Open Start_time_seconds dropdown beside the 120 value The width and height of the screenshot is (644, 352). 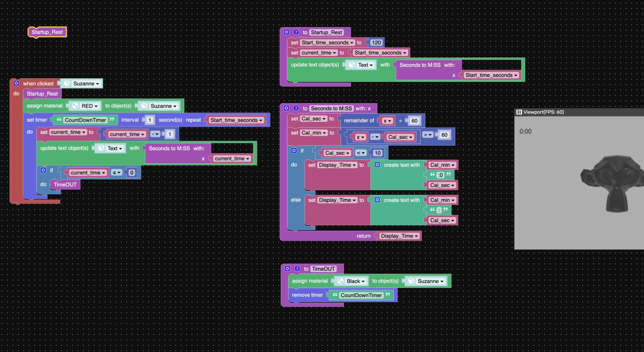point(327,43)
